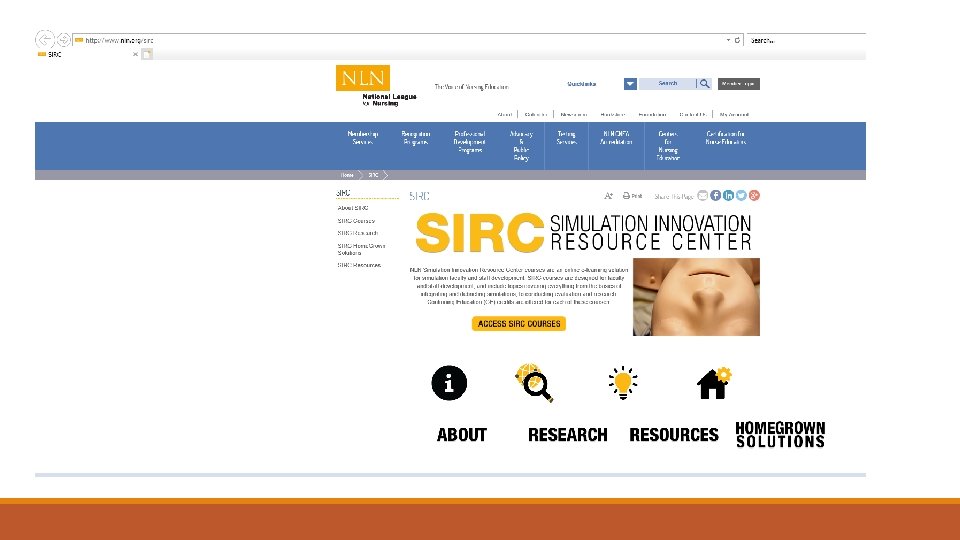Open Professional Development Programs menu
Screen dimensions: 960x540
[x=470, y=142]
